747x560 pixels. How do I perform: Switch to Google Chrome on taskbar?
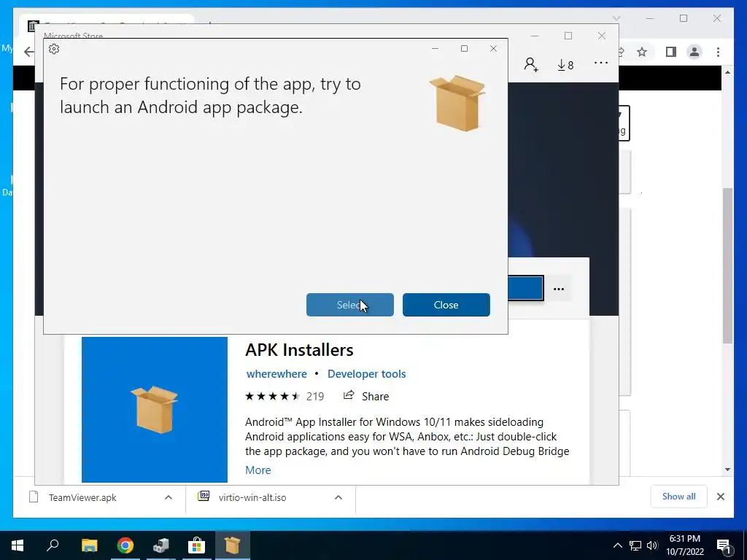pos(125,545)
